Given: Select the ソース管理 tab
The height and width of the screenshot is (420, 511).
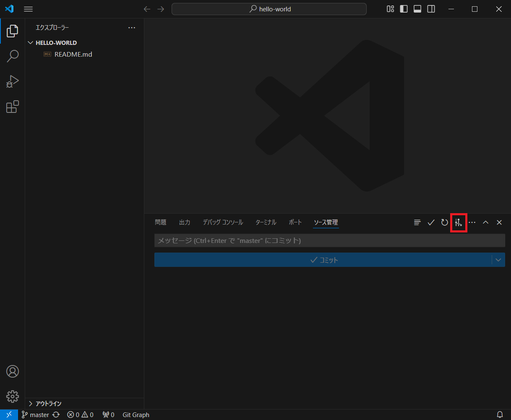Looking at the screenshot, I should pos(326,222).
